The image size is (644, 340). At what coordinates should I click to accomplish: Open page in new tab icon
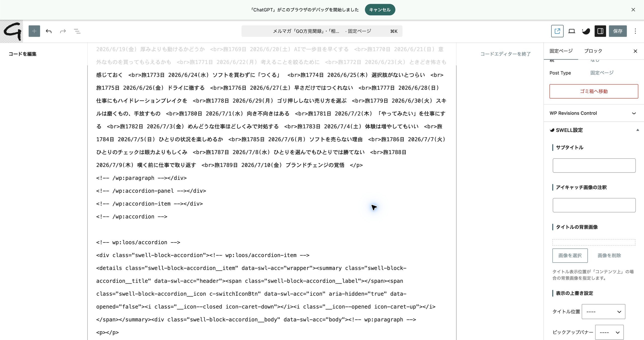pos(557,31)
